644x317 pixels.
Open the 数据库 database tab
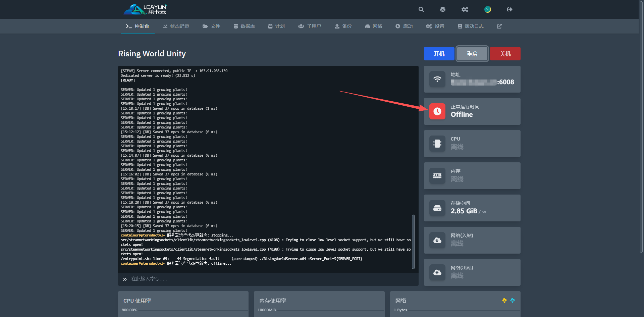point(244,26)
